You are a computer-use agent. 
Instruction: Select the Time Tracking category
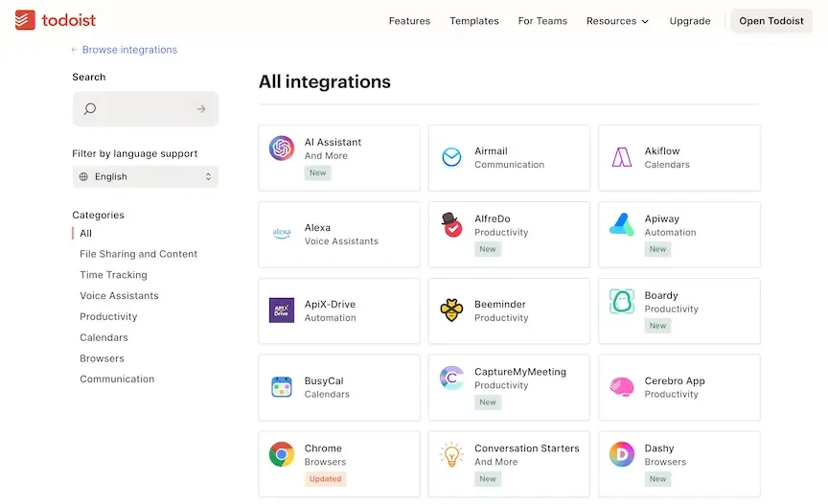pyautogui.click(x=113, y=275)
